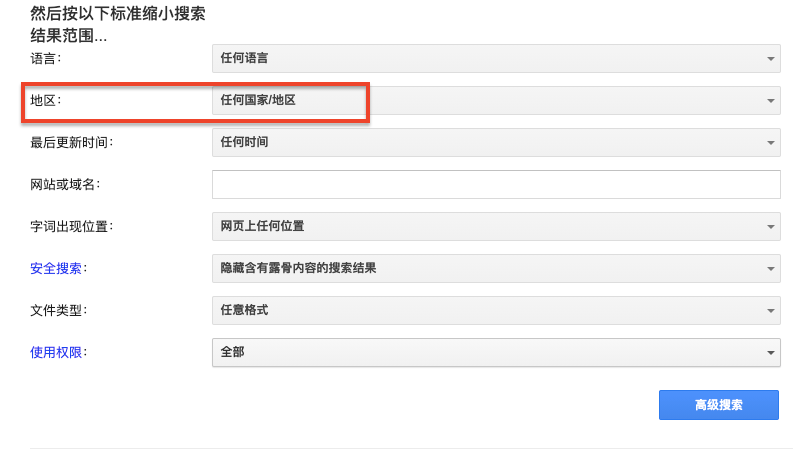Click the arrow icon of 语言 dropdown
This screenshot has width=793, height=452.
tap(770, 59)
